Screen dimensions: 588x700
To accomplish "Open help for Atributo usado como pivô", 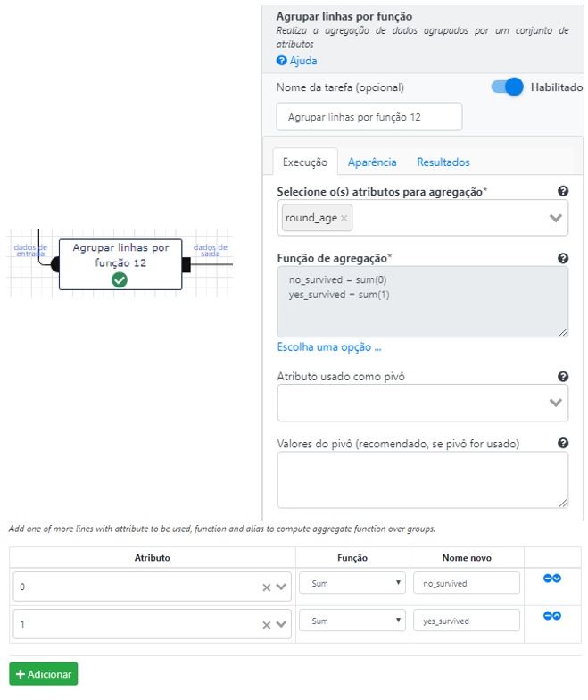I will (x=563, y=377).
